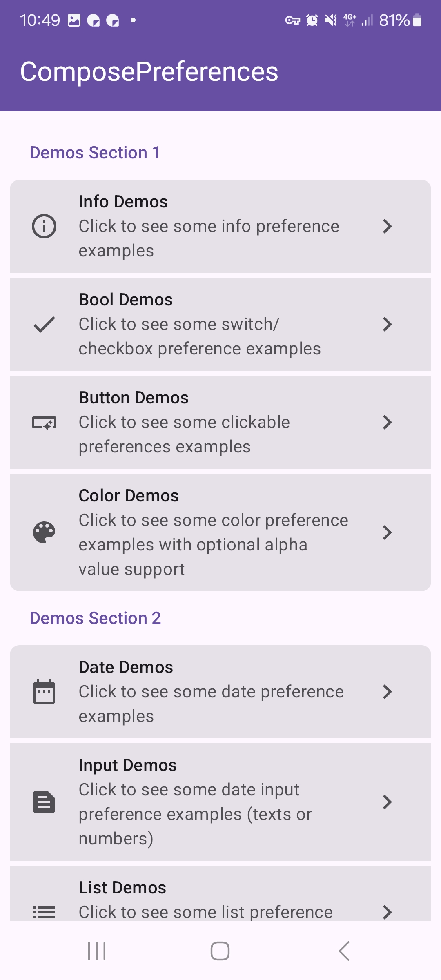Select the Input Demos title entry
This screenshot has width=441, height=980.
[x=127, y=765]
